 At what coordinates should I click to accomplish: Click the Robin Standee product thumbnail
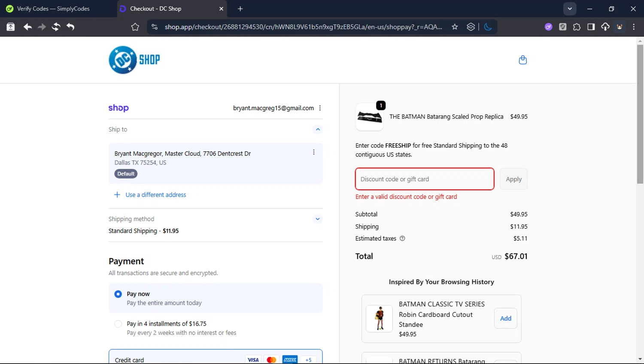(379, 318)
